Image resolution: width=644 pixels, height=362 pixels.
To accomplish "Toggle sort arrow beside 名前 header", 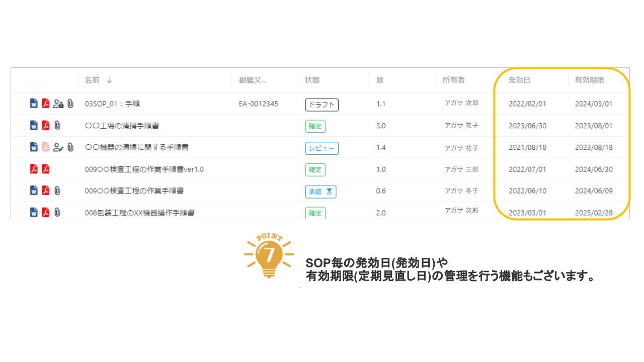I will coord(110,80).
